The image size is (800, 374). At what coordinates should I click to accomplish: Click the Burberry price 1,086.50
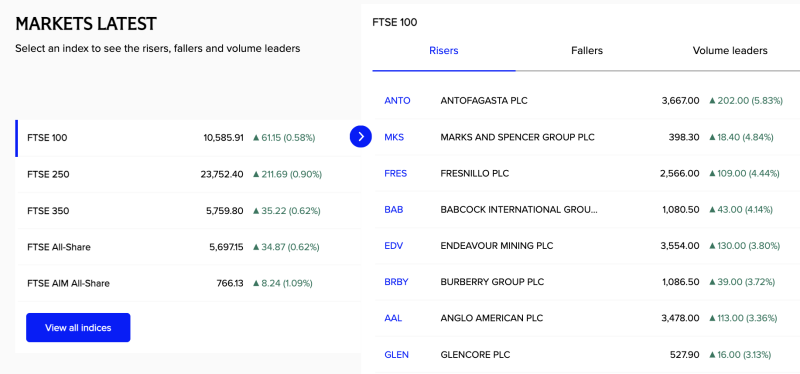pos(681,282)
